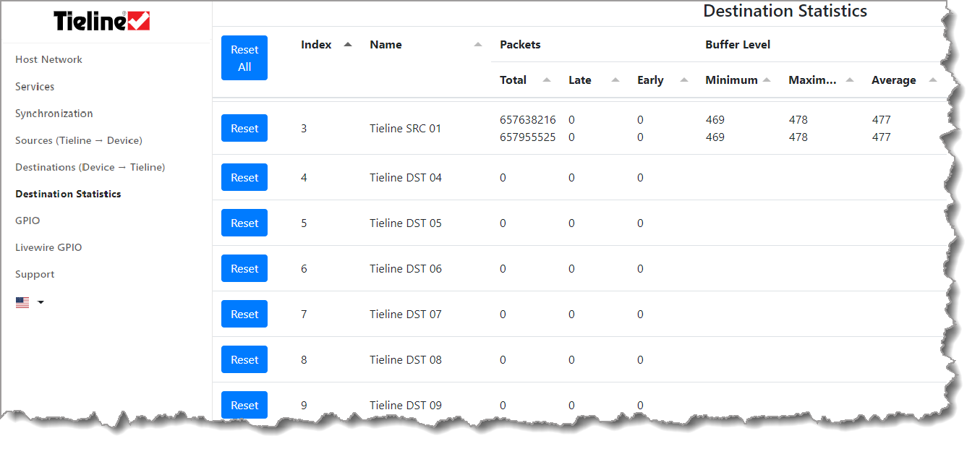
Task: Sort by Total packets arrow icon
Action: 547,80
